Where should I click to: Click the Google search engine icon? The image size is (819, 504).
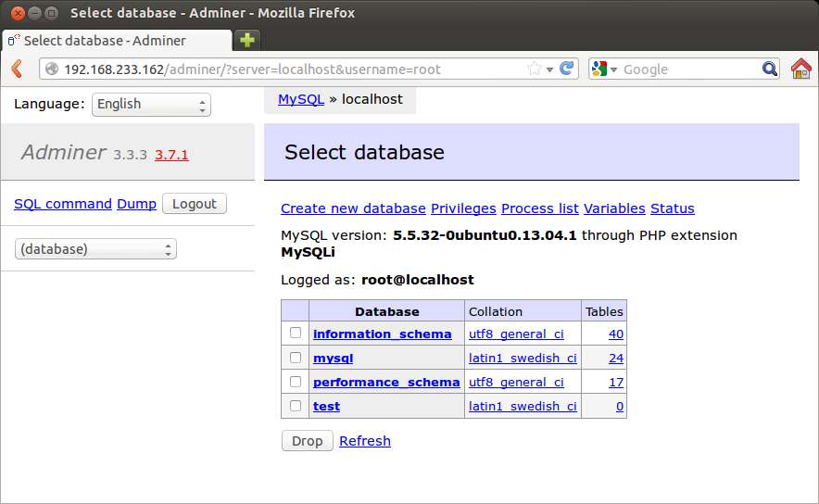599,69
